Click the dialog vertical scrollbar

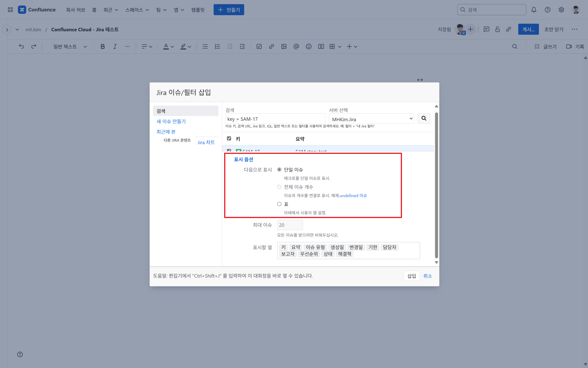[x=436, y=185]
